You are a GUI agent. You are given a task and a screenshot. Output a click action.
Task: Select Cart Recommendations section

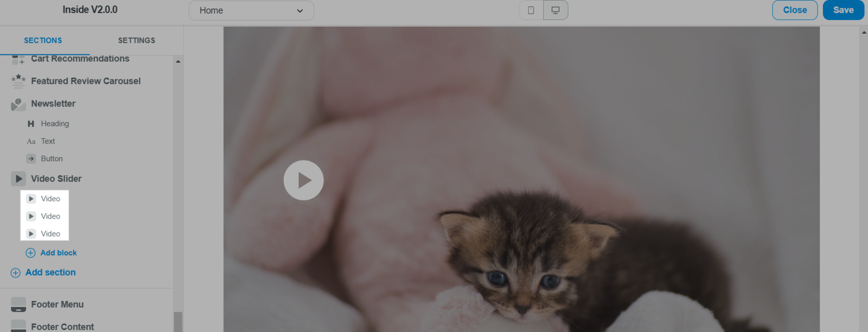80,59
